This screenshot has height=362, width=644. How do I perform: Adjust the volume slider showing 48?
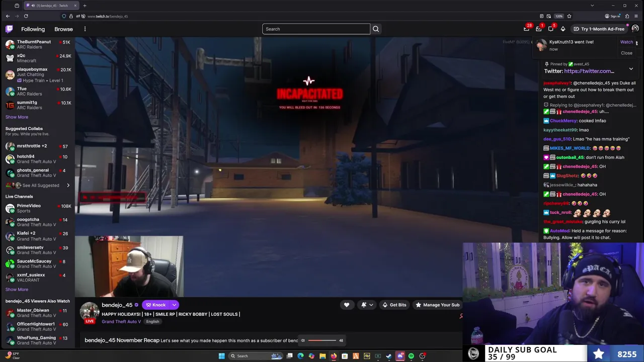pos(322,340)
